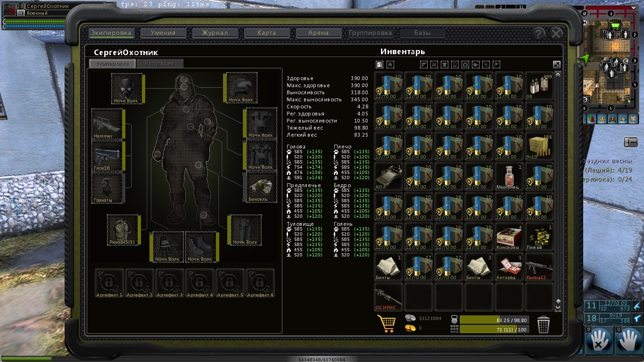The width and height of the screenshot is (644, 362).
Task: Go to the Арена tab
Action: coord(319,33)
